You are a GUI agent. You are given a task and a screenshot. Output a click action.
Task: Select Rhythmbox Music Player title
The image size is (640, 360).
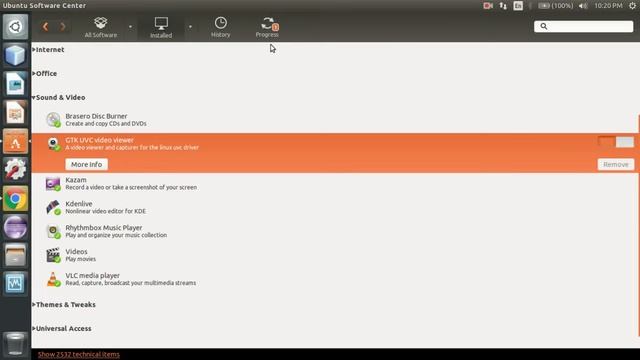[104, 228]
